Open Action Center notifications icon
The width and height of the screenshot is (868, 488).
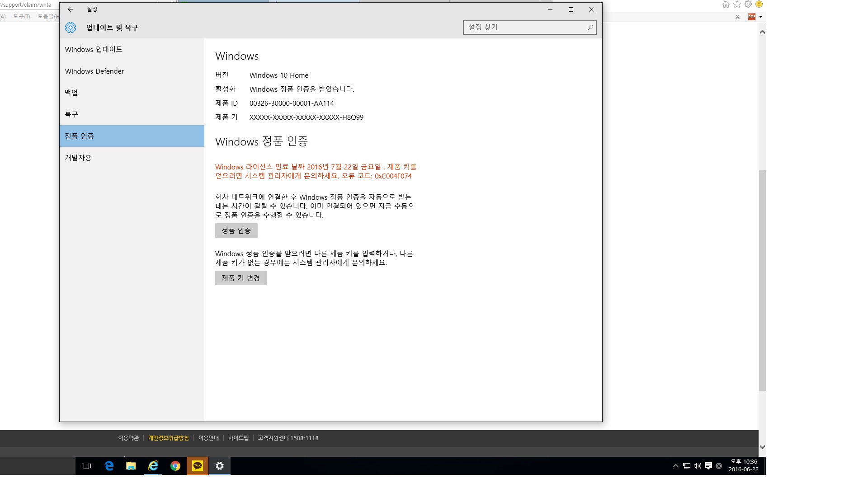(x=708, y=466)
